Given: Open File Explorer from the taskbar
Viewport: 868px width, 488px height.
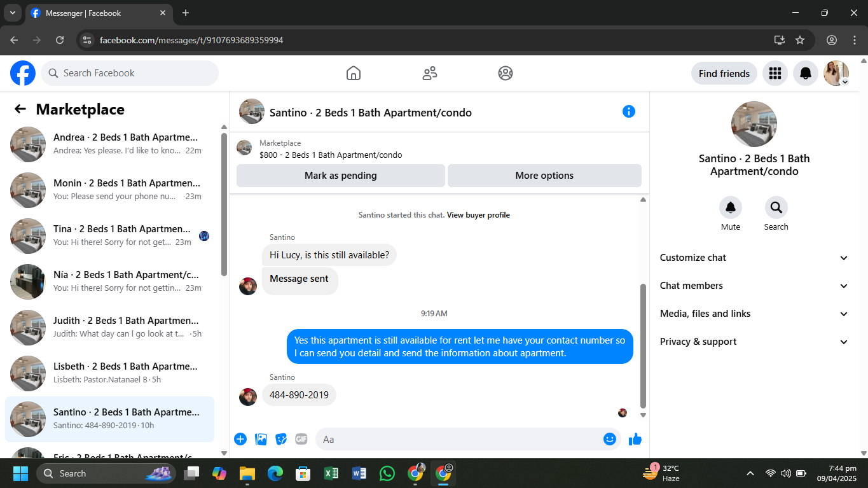Looking at the screenshot, I should point(247,473).
